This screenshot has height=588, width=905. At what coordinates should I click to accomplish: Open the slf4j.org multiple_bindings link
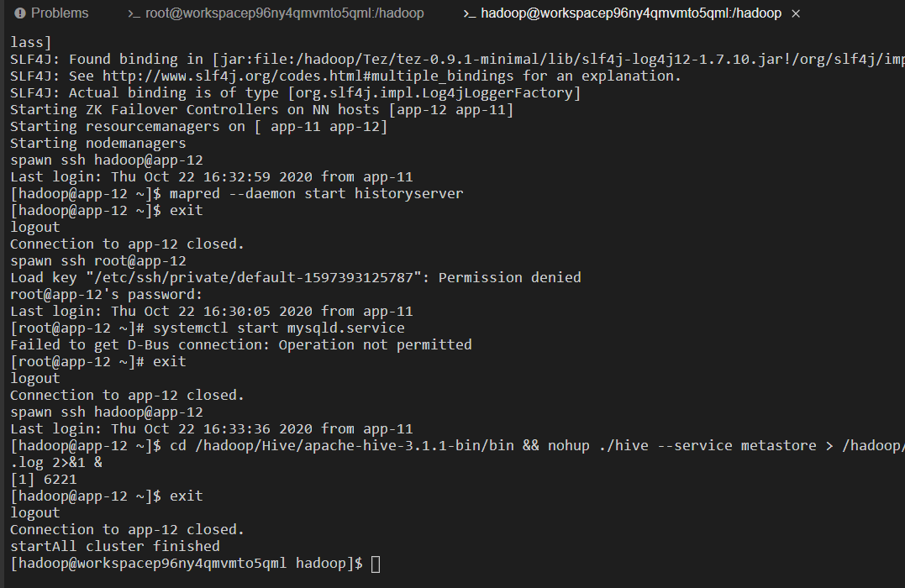pos(308,76)
